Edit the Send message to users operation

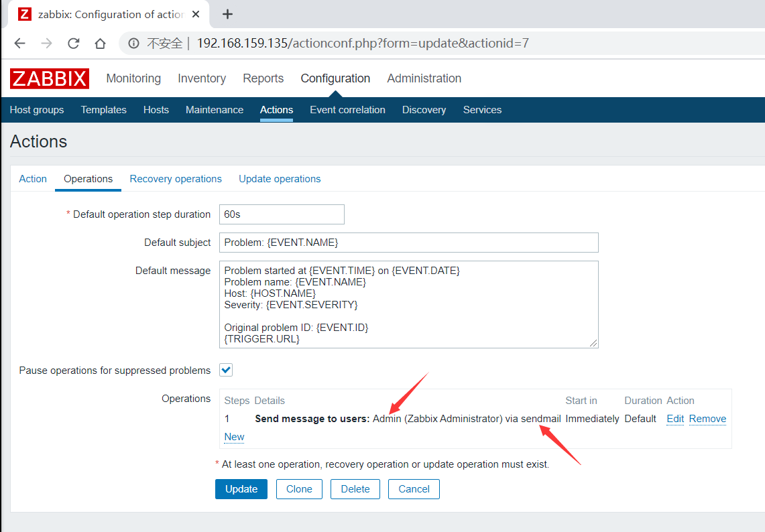(x=675, y=419)
